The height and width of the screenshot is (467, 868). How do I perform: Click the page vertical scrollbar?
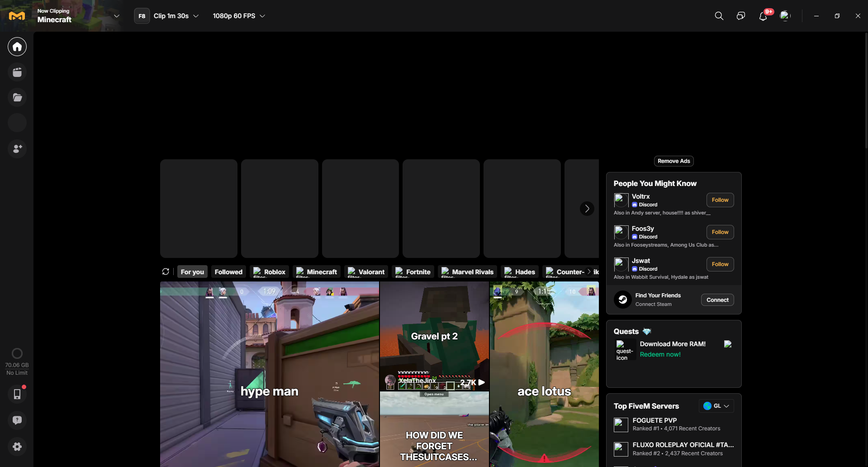pyautogui.click(x=866, y=91)
